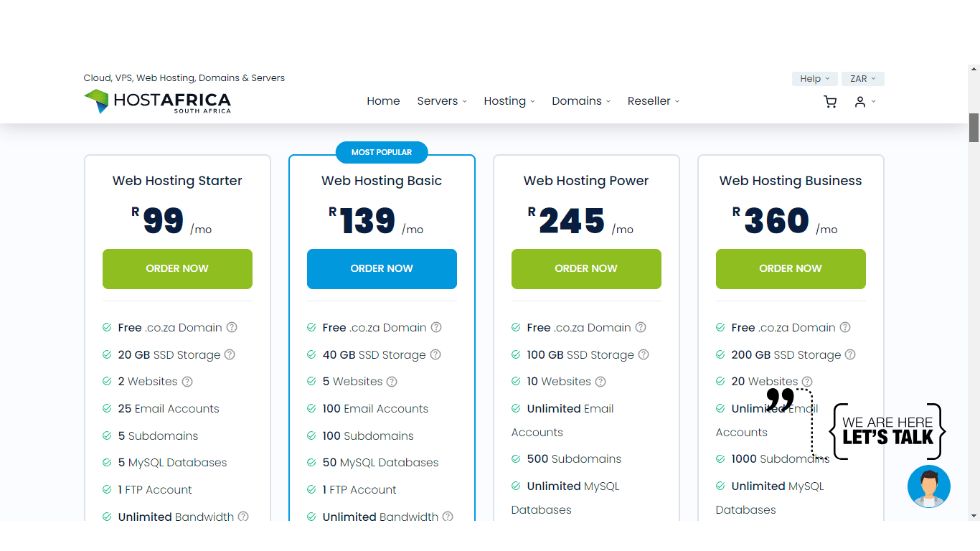Click checkmark icon beside Starter 5 Subdomains
This screenshot has width=980, height=551.
coord(107,435)
